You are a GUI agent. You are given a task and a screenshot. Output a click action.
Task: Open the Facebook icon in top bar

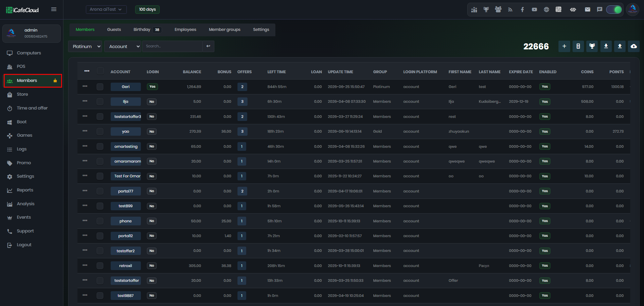tap(522, 10)
